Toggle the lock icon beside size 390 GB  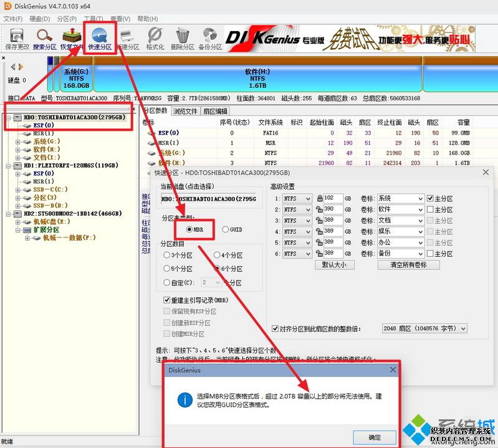[320, 209]
